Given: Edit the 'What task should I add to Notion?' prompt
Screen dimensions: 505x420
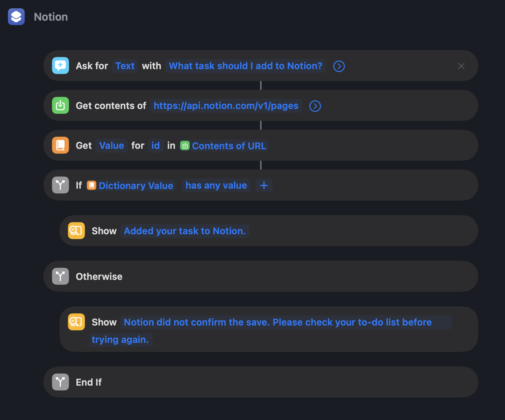Looking at the screenshot, I should point(246,66).
